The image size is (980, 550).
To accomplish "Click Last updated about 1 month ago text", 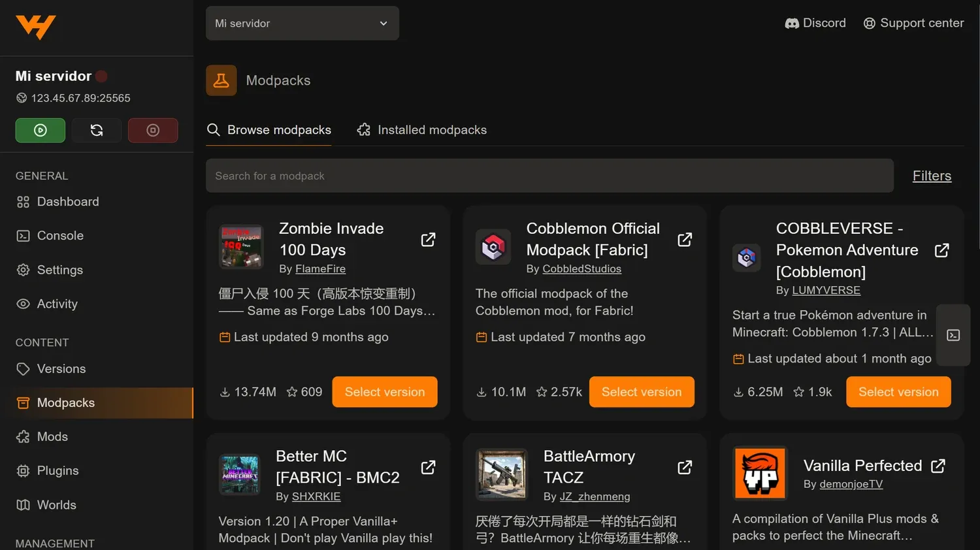I will pos(840,359).
